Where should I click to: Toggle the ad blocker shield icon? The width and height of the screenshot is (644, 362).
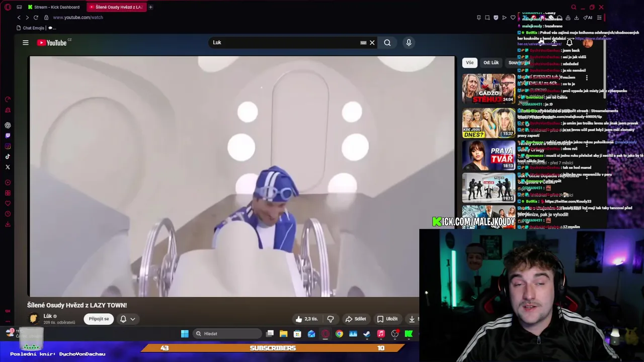click(x=496, y=18)
